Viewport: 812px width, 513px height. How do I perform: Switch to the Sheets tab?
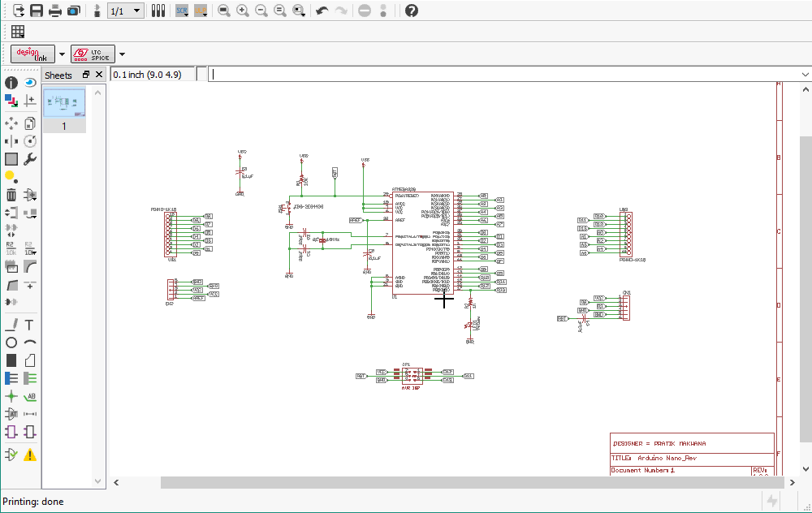58,75
